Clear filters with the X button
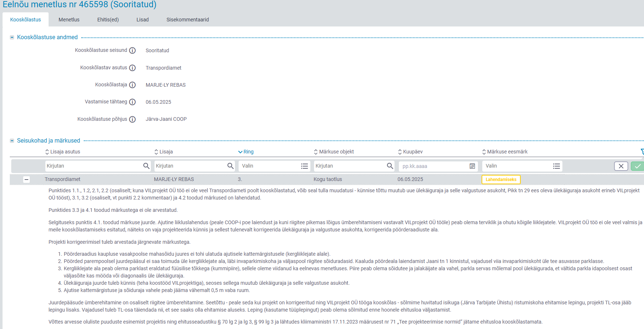Viewport: 644px width, 329px height. 621,166
